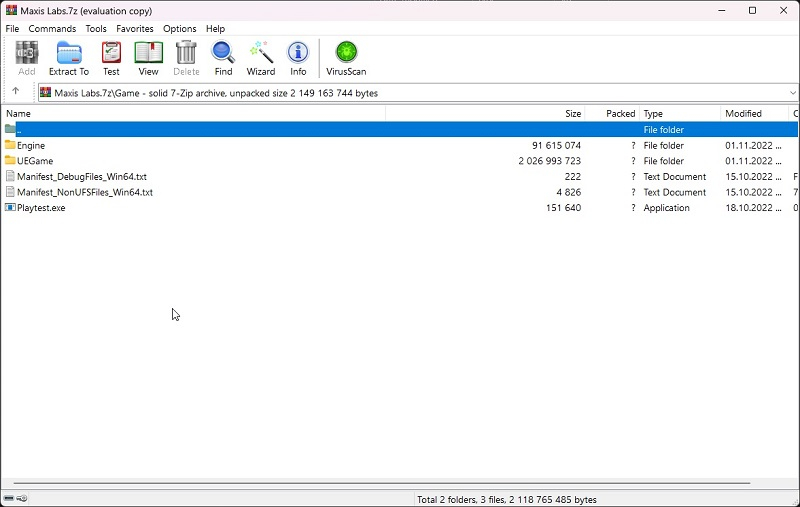Screen dimensions: 800x507
Task: Open the View file tool
Action: pos(148,58)
